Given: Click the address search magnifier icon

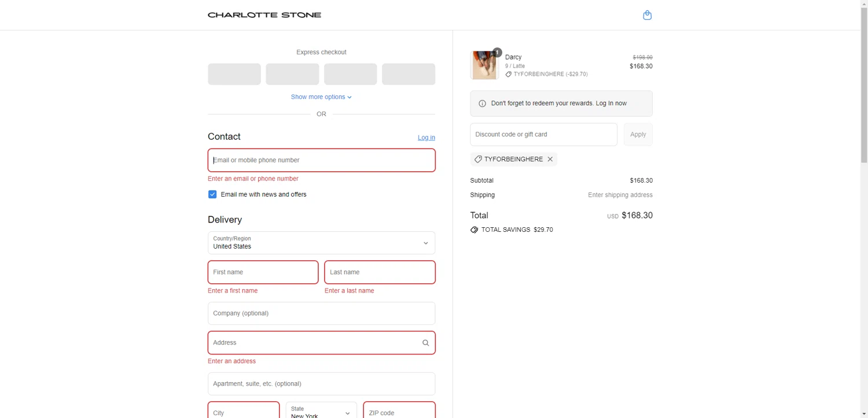Looking at the screenshot, I should pyautogui.click(x=426, y=343).
